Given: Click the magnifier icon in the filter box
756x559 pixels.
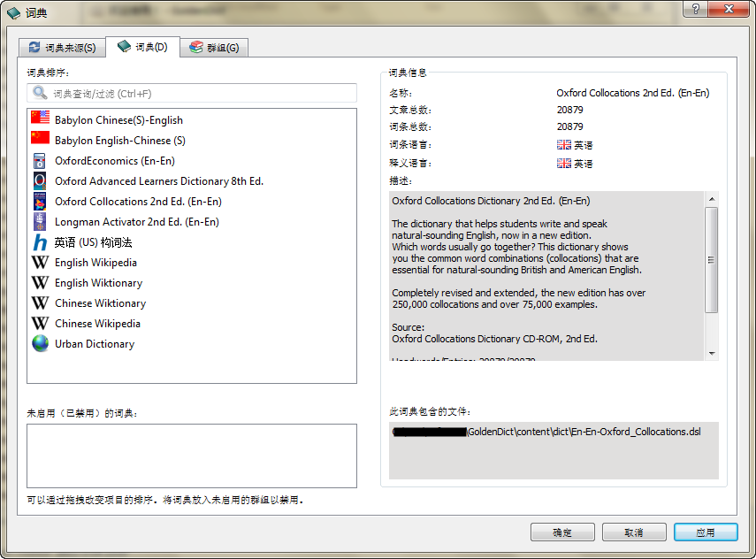Looking at the screenshot, I should coord(40,93).
